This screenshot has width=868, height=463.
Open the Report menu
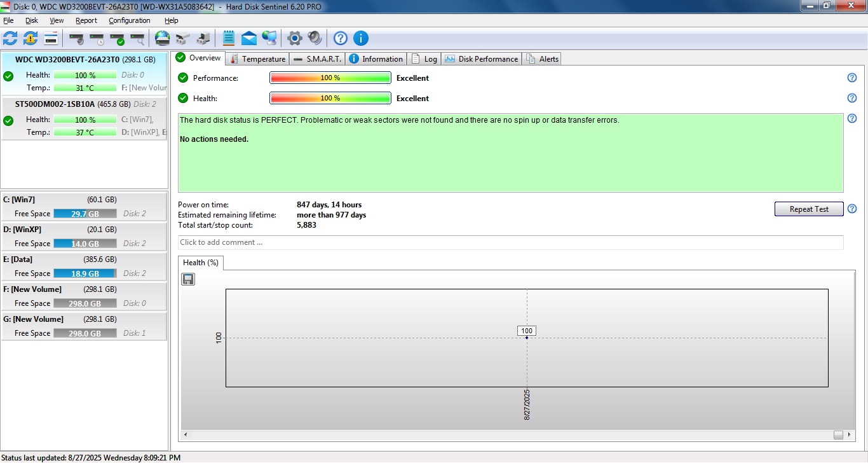pos(86,20)
